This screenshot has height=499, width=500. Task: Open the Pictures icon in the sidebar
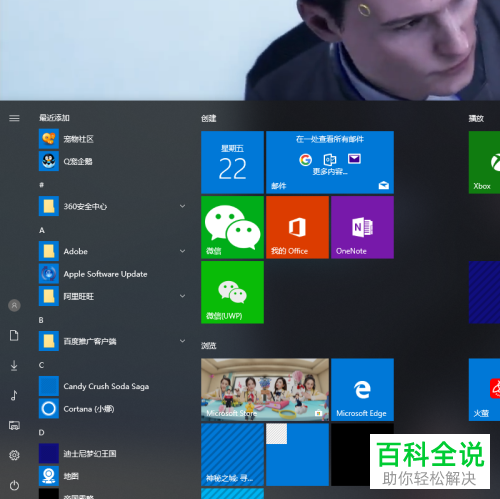(x=14, y=425)
